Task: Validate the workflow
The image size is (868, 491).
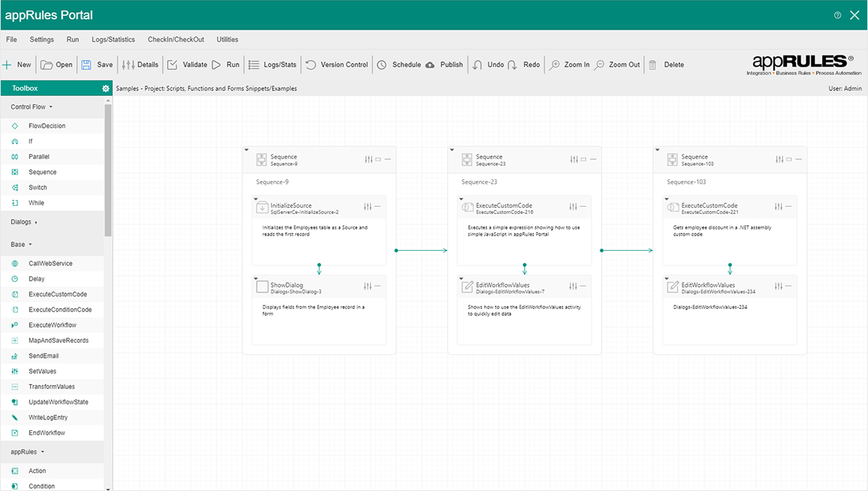Action: 187,64
